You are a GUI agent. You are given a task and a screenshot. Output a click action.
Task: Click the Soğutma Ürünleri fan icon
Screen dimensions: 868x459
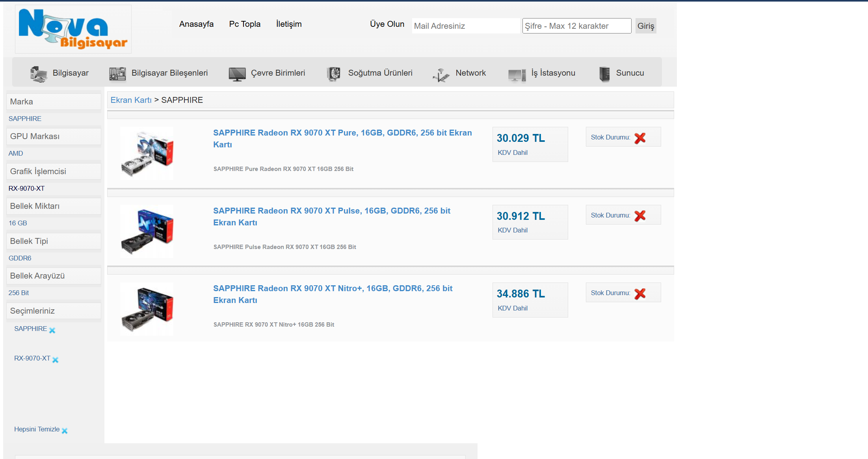click(x=334, y=74)
